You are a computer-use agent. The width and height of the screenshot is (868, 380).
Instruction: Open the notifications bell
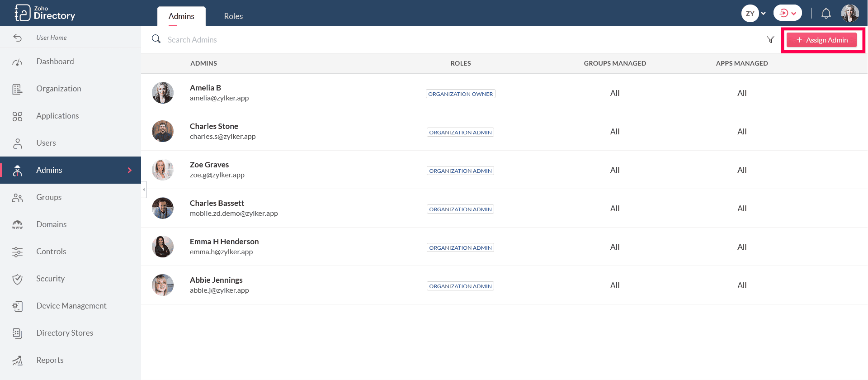coord(826,14)
